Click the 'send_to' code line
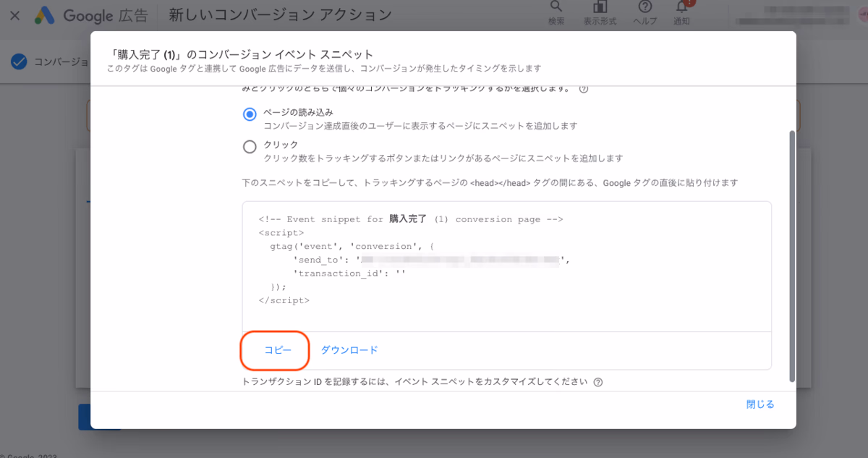Viewport: 868px width, 458px height. pos(432,260)
